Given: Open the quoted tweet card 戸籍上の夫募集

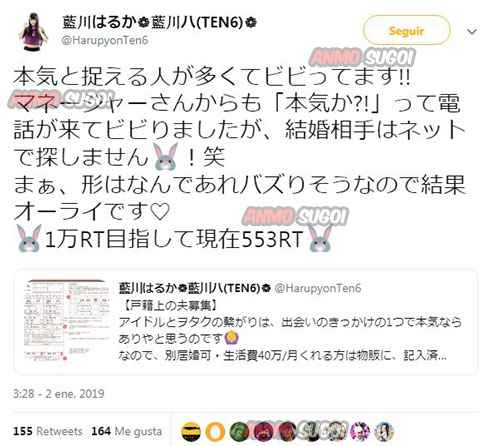Looking at the screenshot, I should click(x=246, y=322).
